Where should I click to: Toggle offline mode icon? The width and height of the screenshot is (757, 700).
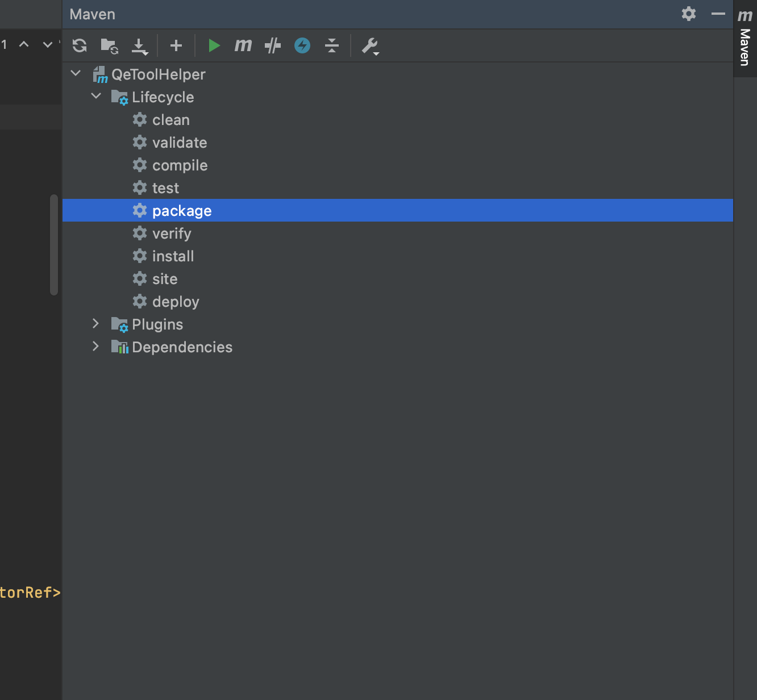pos(273,45)
